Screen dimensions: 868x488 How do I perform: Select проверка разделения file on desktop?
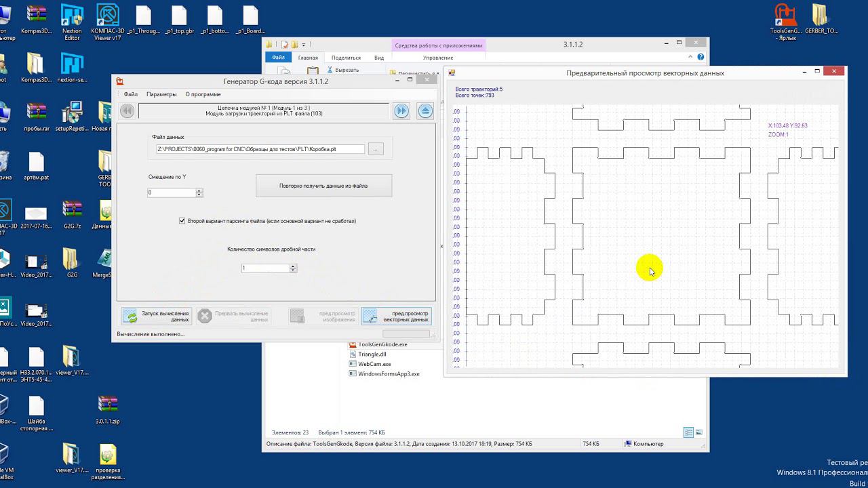click(x=107, y=462)
